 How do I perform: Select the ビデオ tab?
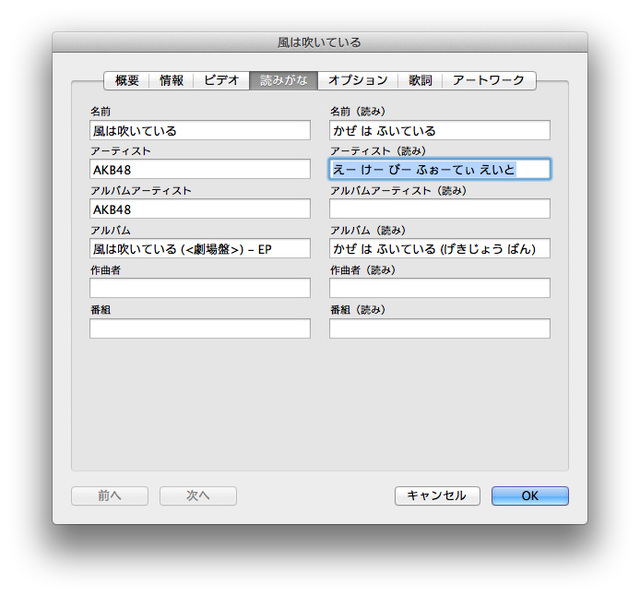pyautogui.click(x=221, y=80)
